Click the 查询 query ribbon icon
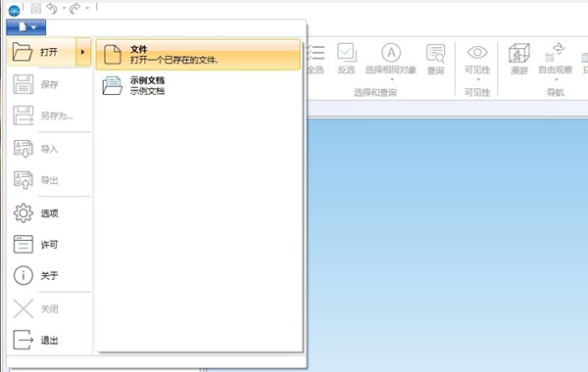 point(435,53)
